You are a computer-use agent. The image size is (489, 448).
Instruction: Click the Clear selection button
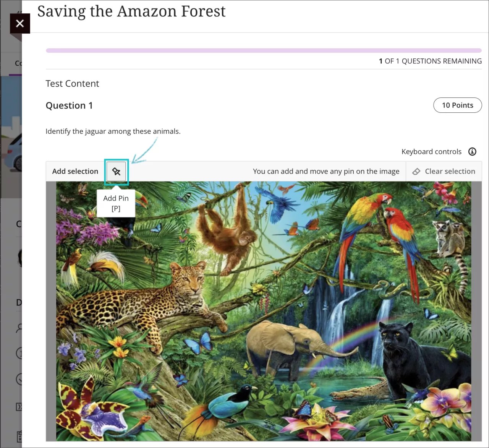click(444, 172)
